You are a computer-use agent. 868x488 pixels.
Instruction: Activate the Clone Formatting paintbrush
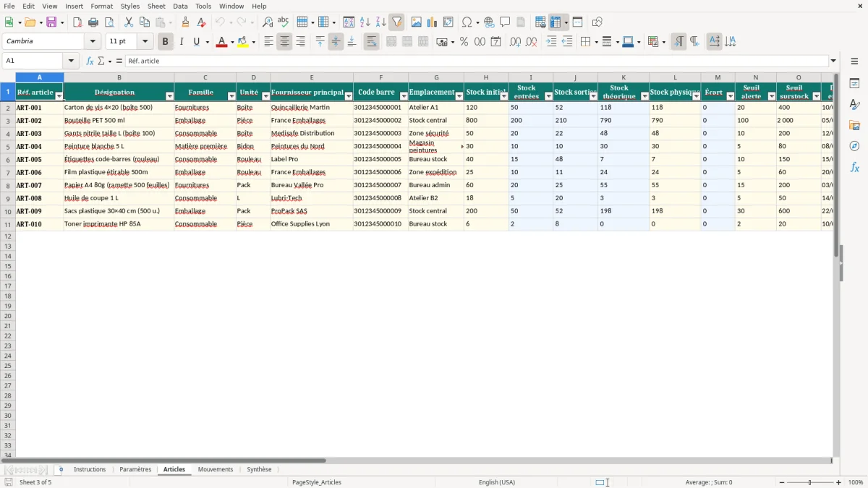(x=186, y=22)
